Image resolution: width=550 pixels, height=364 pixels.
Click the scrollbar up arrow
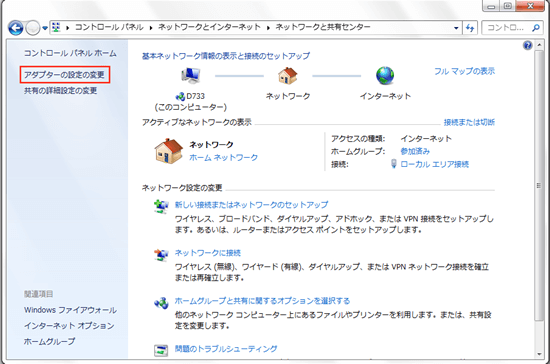(539, 45)
